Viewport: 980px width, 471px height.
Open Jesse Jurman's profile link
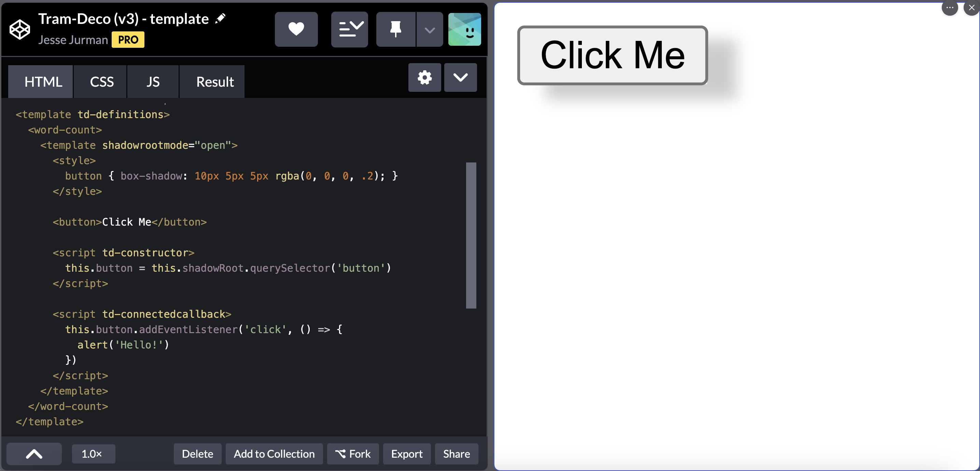tap(73, 40)
